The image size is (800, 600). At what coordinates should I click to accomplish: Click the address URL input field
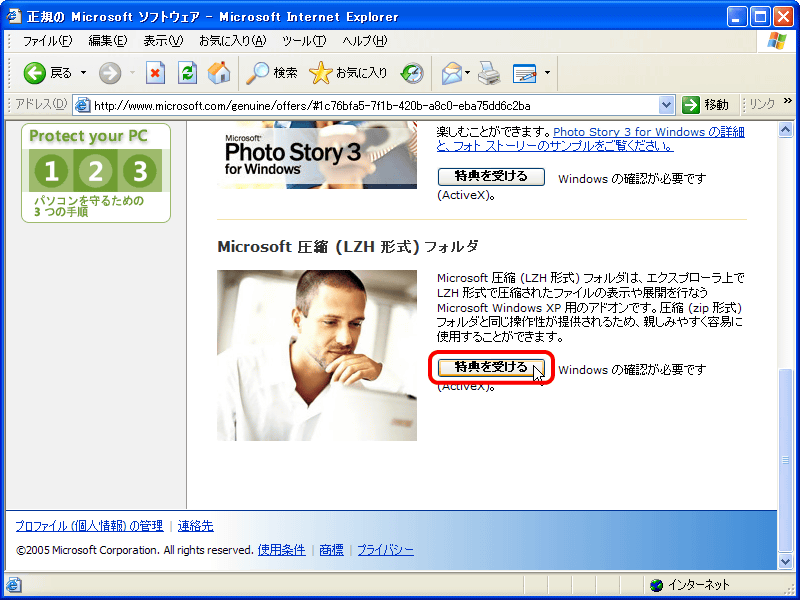[375, 106]
